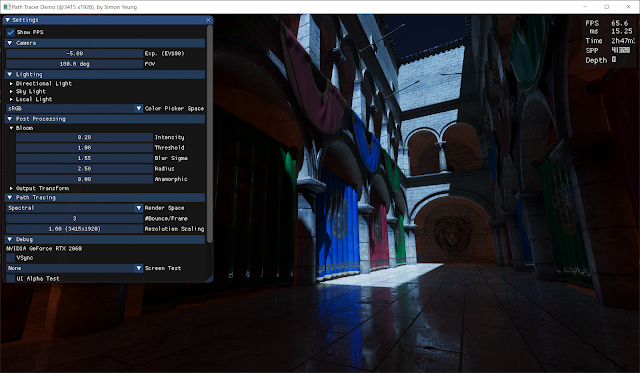Collapse the Path Tracing section arrow
The width and height of the screenshot is (640, 373).
[x=10, y=198]
